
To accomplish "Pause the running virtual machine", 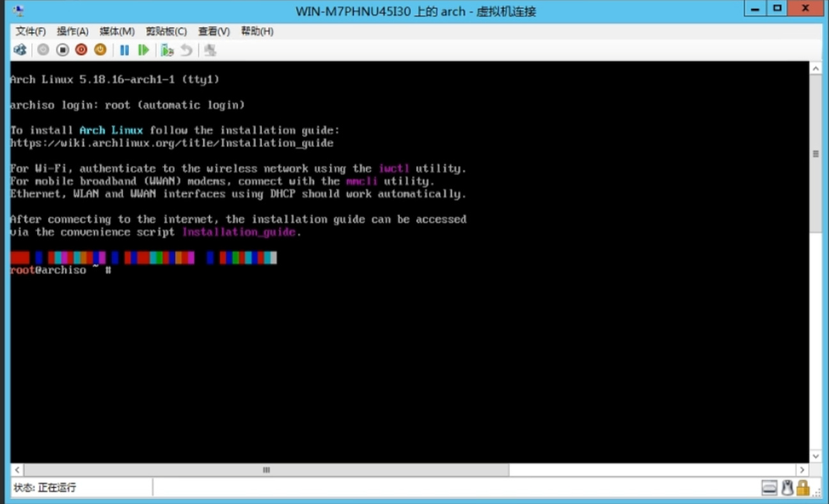I will (125, 50).
